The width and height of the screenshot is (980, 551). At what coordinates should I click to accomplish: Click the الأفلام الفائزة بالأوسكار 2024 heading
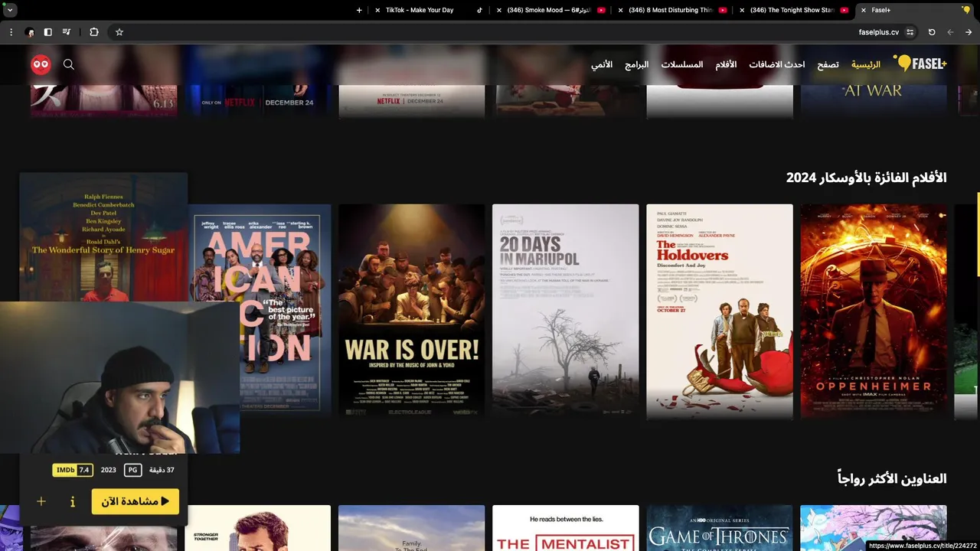[x=866, y=178]
